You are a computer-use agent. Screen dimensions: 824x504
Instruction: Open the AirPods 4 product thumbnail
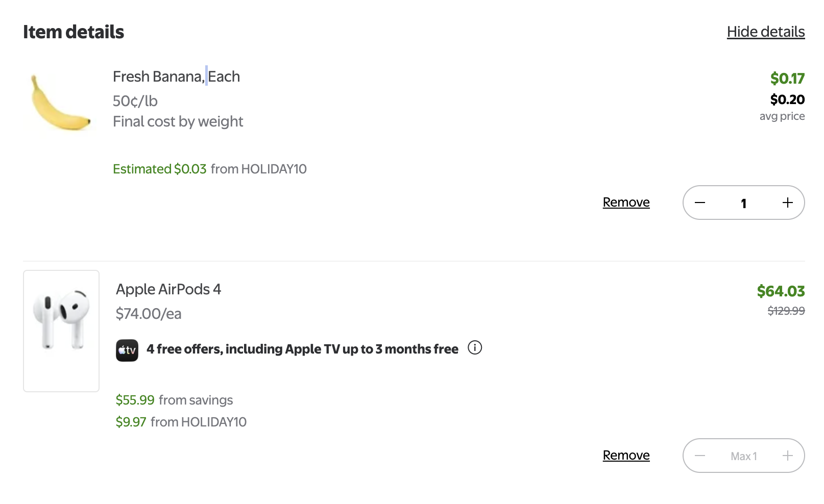[61, 331]
